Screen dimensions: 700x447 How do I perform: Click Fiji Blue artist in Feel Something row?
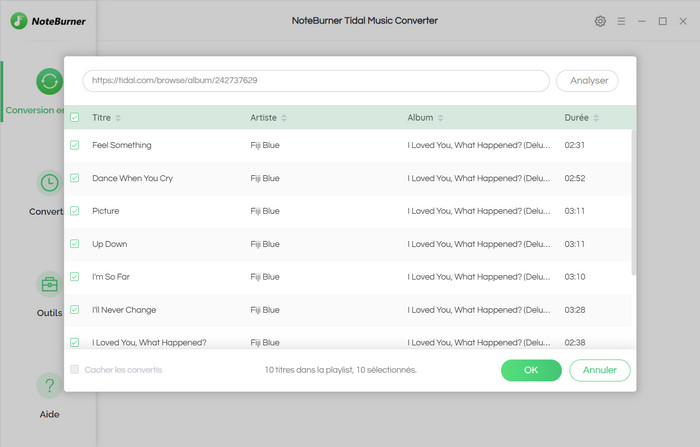[x=265, y=145]
